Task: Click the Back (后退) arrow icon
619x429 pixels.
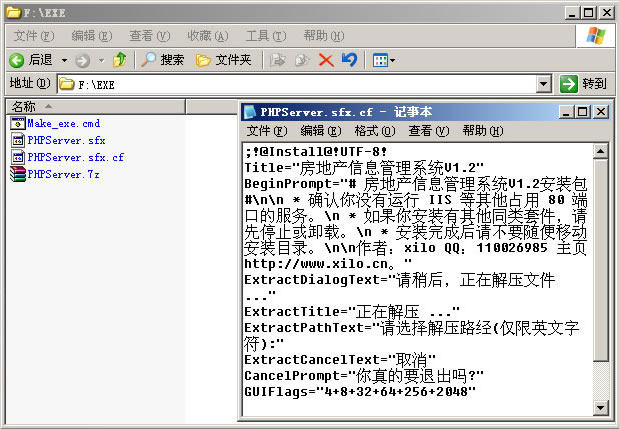Action: tap(16, 60)
